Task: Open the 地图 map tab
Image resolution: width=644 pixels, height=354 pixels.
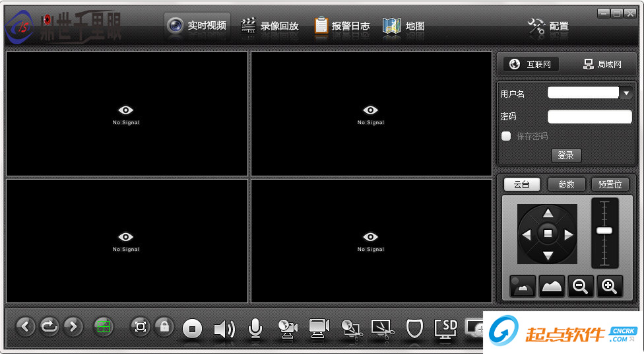Action: pos(403,26)
